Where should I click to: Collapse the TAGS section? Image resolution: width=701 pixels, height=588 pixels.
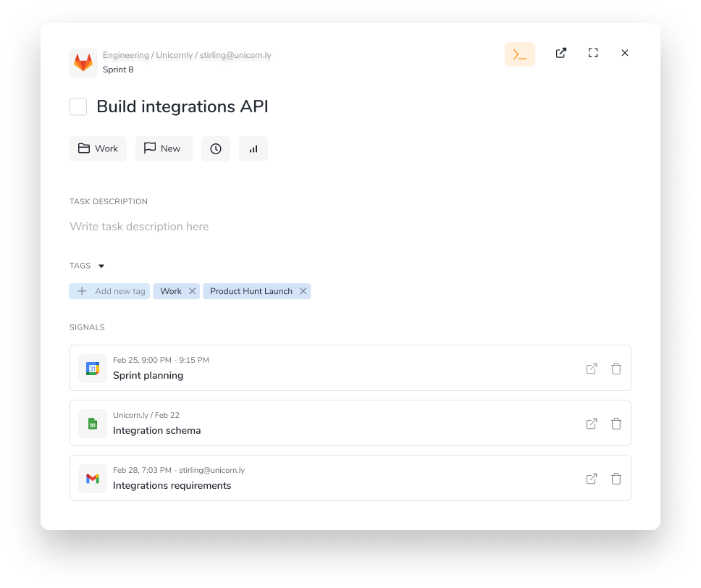pyautogui.click(x=101, y=266)
